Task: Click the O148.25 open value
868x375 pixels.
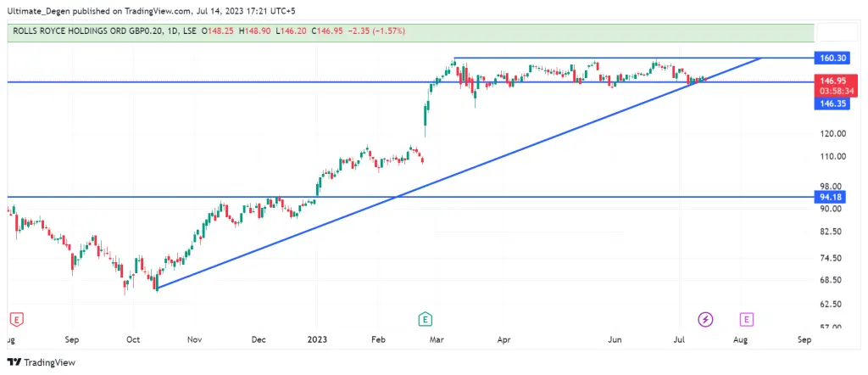Action: pos(219,31)
